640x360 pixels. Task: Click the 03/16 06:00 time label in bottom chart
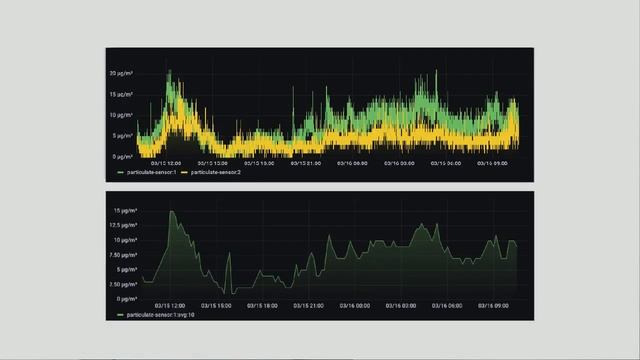pos(447,306)
